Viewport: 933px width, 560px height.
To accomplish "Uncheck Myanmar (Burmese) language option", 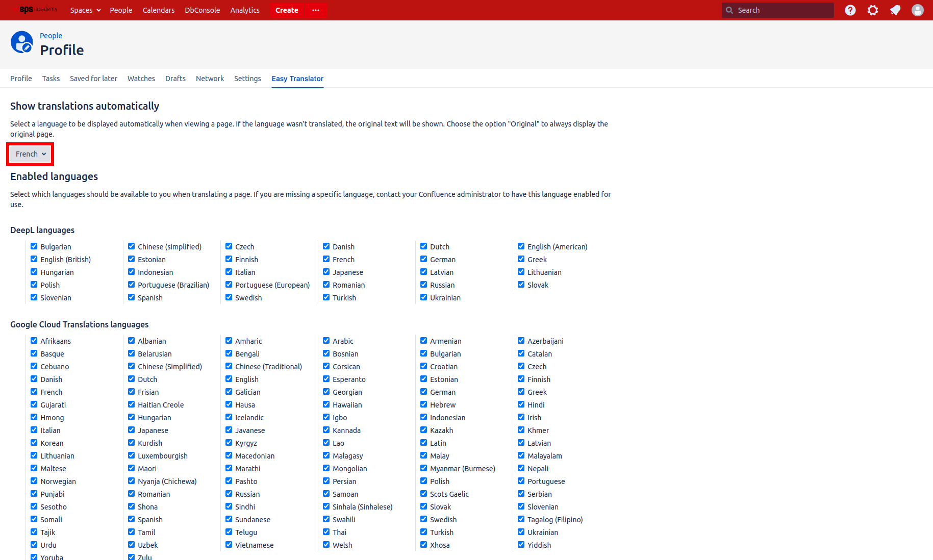I will tap(423, 468).
